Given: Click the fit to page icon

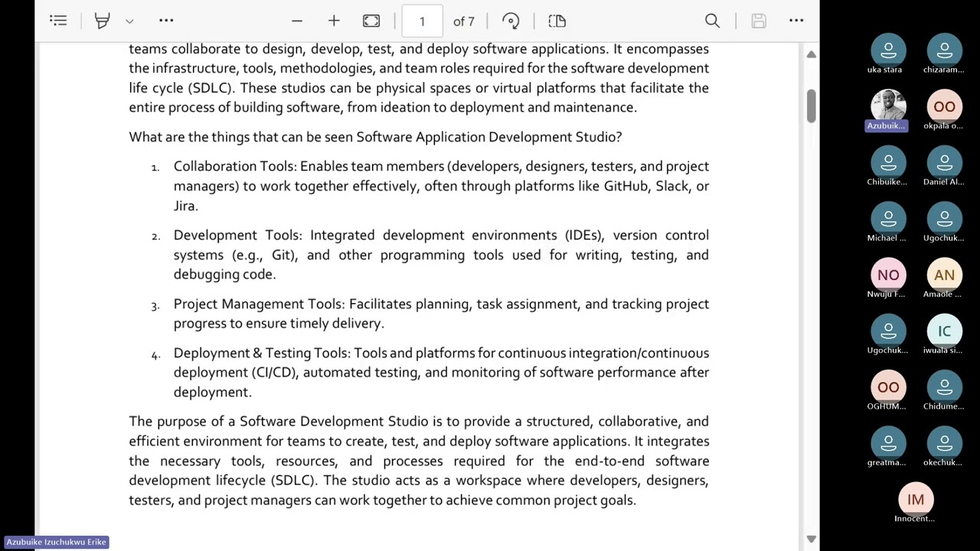Looking at the screenshot, I should pos(371,21).
